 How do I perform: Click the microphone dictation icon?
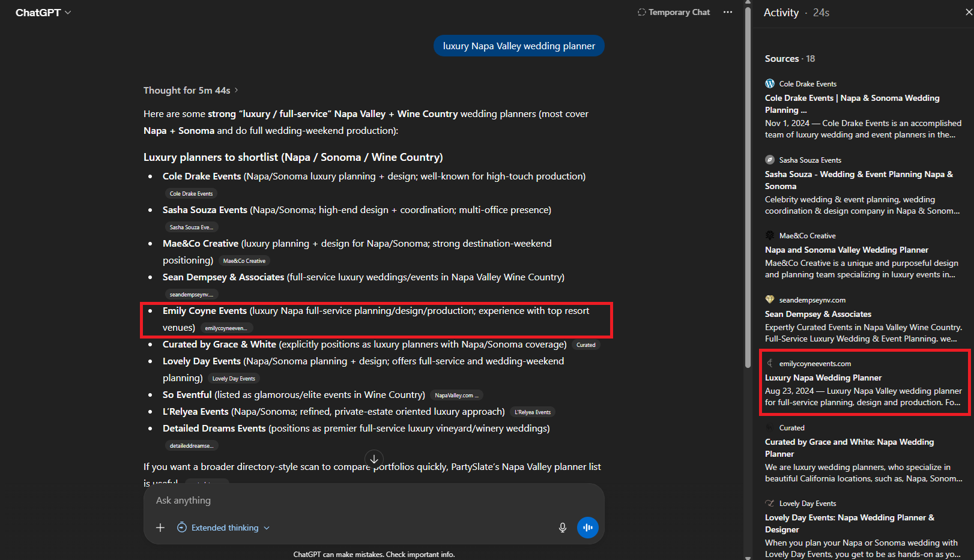[563, 528]
